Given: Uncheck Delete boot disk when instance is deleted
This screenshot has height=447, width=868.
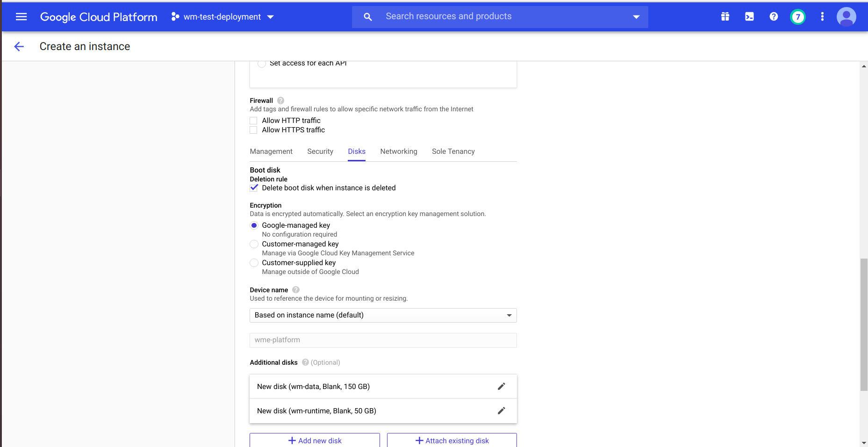Looking at the screenshot, I should pyautogui.click(x=254, y=188).
